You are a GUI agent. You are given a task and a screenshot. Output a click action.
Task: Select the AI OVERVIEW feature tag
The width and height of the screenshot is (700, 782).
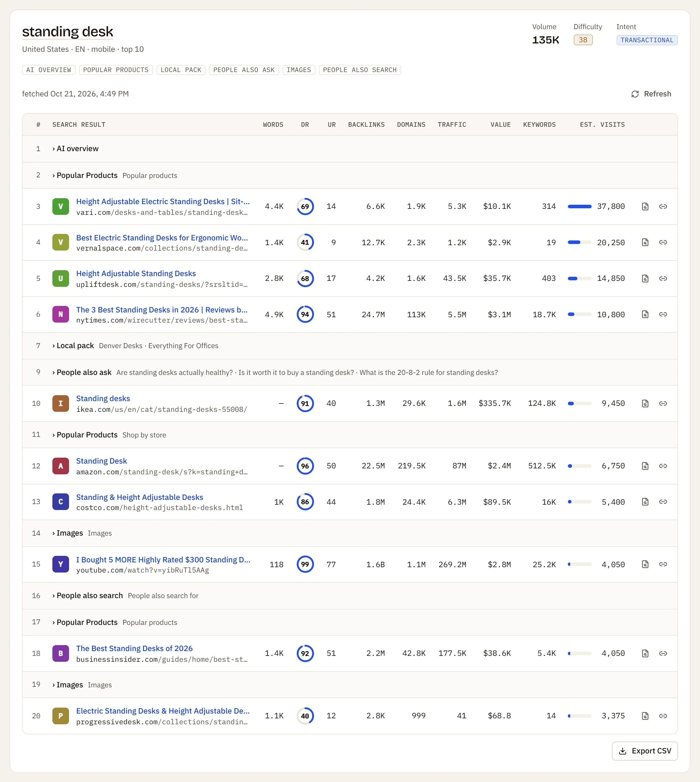(x=49, y=70)
